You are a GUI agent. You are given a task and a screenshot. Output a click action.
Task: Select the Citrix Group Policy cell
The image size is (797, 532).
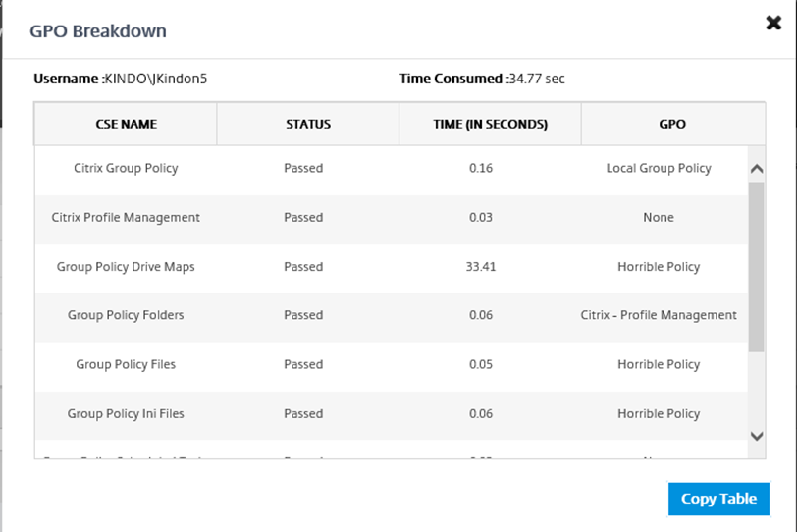[126, 168]
